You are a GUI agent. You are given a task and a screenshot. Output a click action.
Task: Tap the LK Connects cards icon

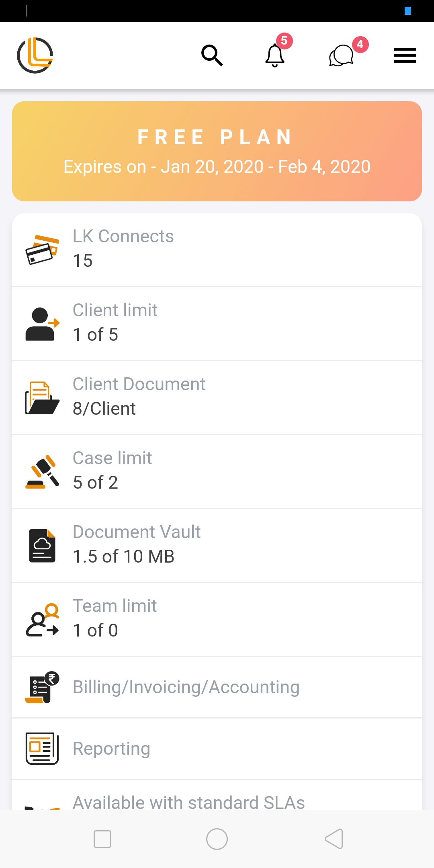coord(42,250)
